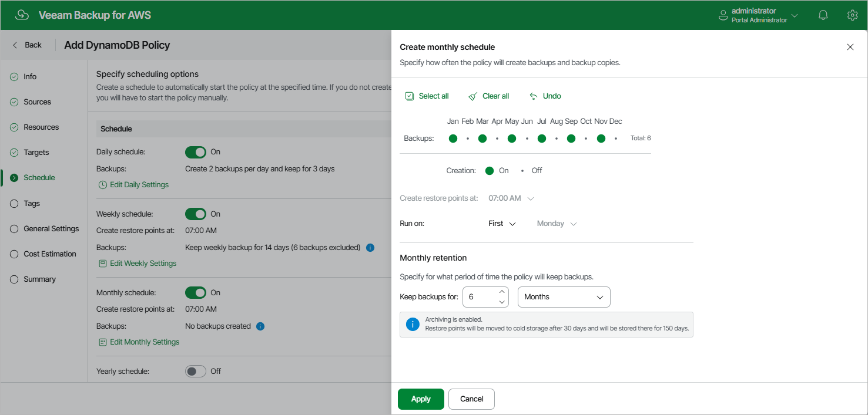Open the administrator account dropdown chevron

pos(795,16)
